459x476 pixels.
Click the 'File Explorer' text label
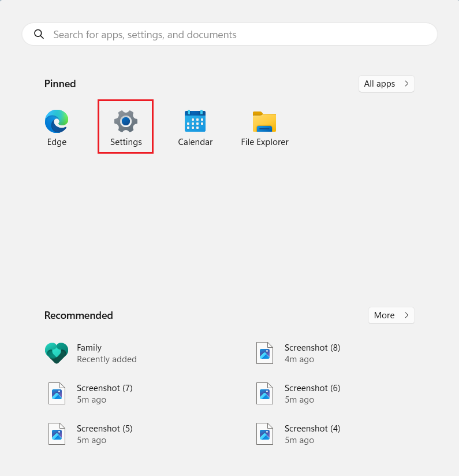pyautogui.click(x=264, y=142)
